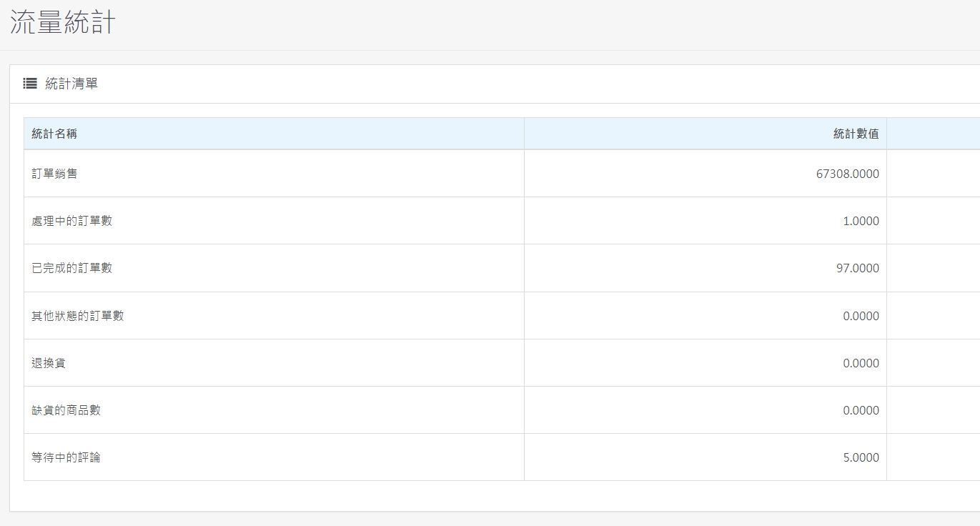
Task: Click the list icon beside 統計清單
Action: (x=29, y=84)
